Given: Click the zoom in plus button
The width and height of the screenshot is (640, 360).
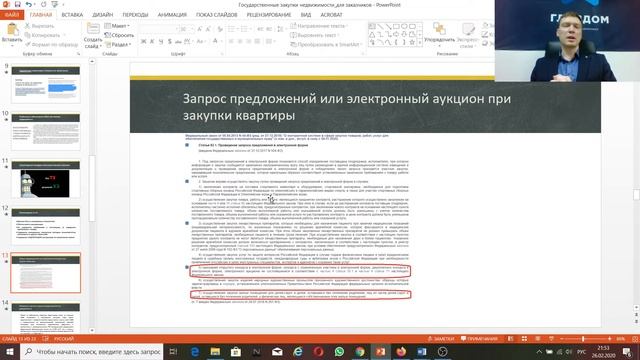Looking at the screenshot, I should [609, 339].
